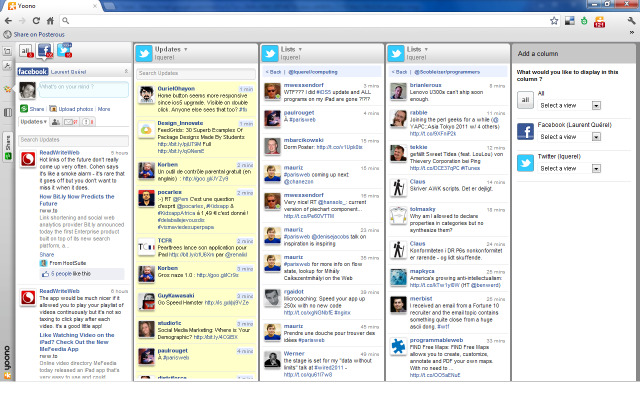Viewport: 640px width, 400px height.
Task: Click the Share on Posterous bookmark
Action: [38, 34]
